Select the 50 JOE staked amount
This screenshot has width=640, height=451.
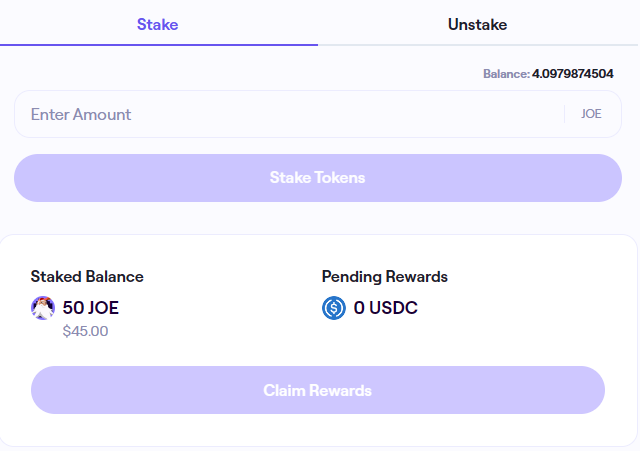click(x=91, y=308)
